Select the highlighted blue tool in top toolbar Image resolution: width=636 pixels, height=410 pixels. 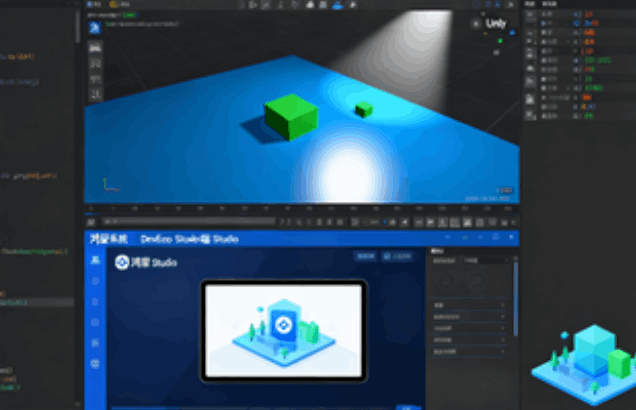click(x=337, y=5)
